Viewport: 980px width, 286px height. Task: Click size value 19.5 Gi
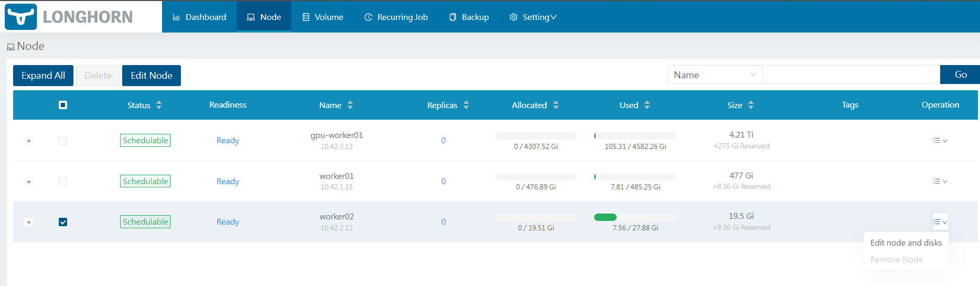[741, 216]
